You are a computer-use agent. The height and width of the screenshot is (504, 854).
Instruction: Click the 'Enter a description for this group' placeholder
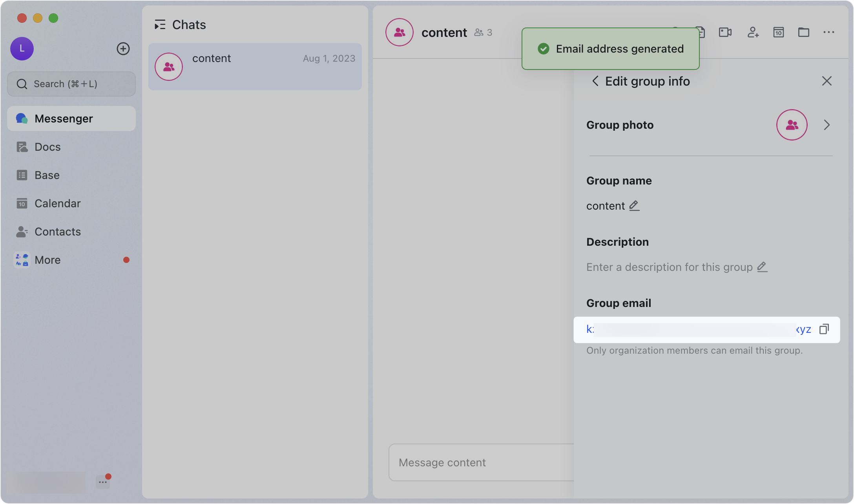670,267
